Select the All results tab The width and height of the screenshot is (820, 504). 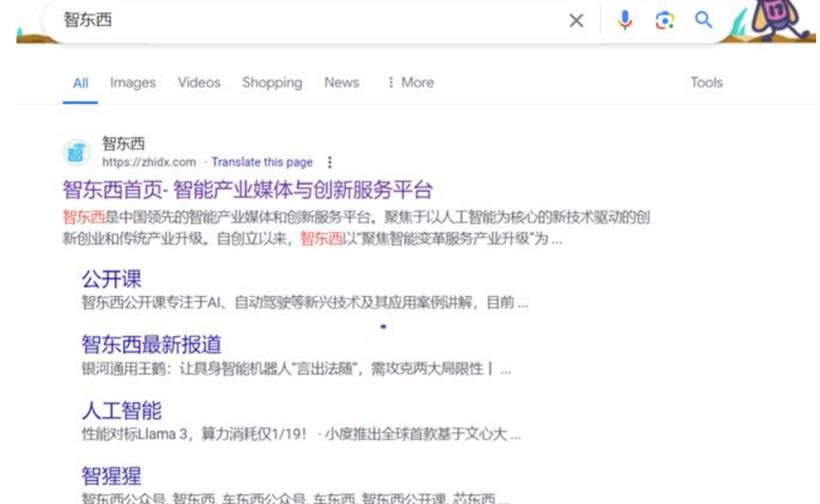coord(80,83)
